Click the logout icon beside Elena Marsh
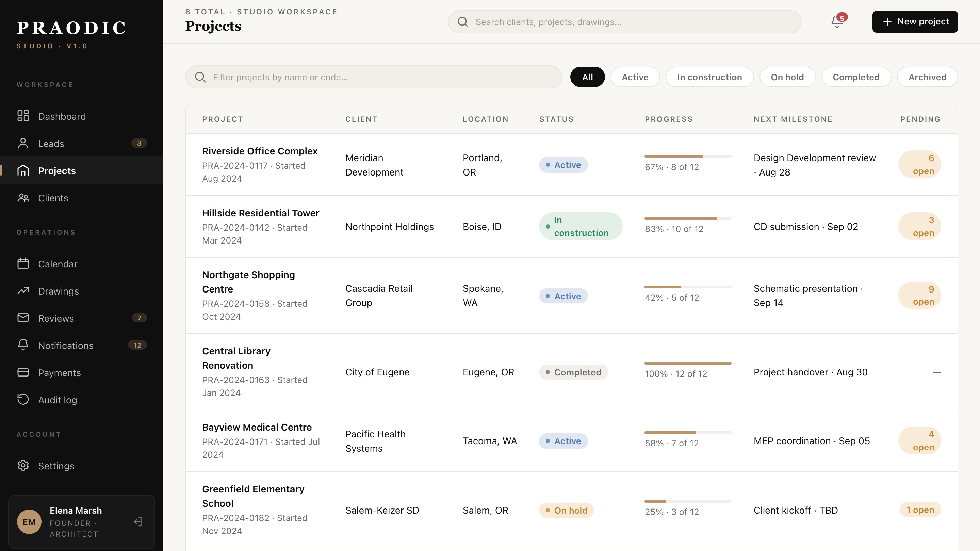The image size is (980, 551). pyautogui.click(x=138, y=522)
